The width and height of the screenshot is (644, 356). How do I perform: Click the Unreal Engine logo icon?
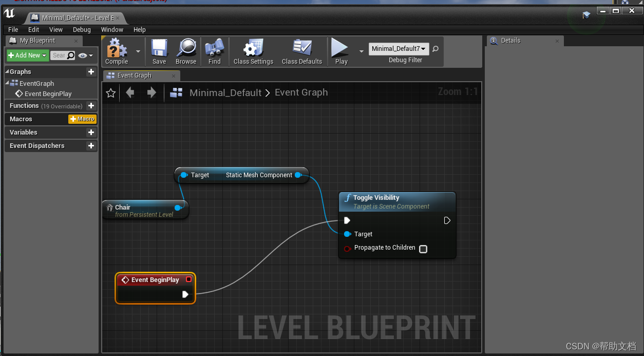click(x=9, y=14)
